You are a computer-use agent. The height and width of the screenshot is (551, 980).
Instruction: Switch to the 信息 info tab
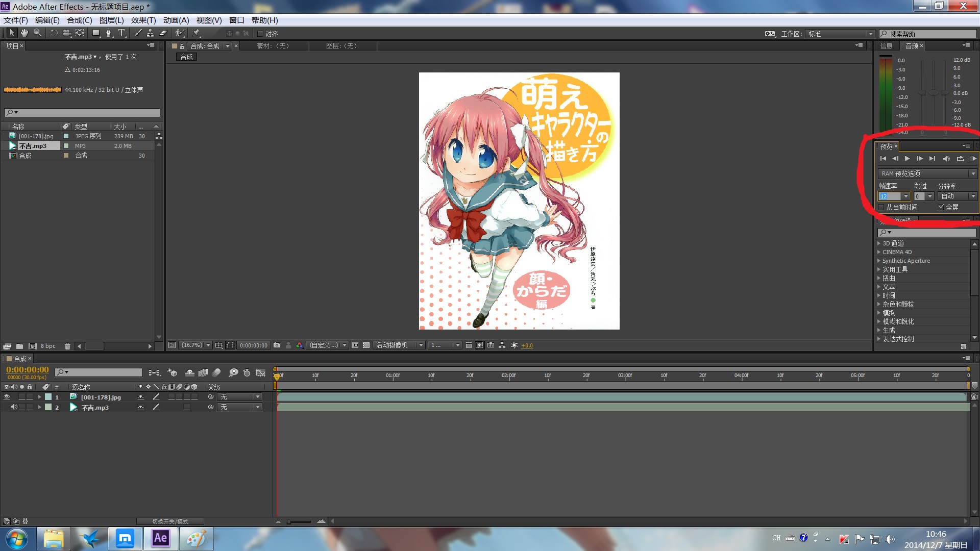(886, 46)
